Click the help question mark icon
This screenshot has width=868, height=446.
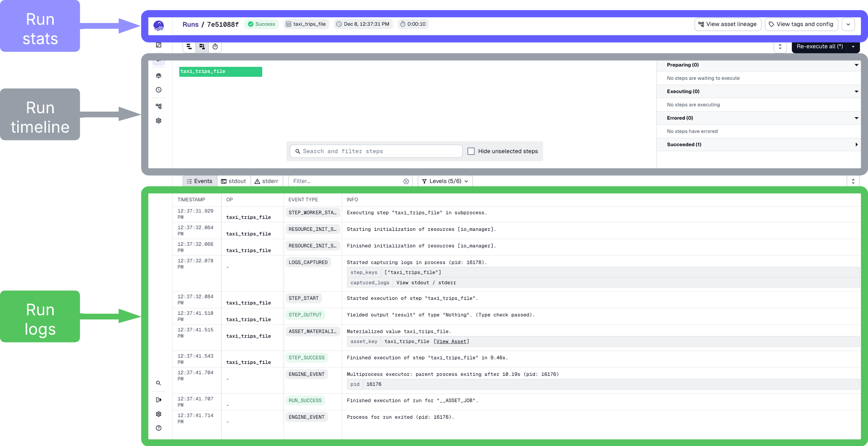pyautogui.click(x=159, y=428)
